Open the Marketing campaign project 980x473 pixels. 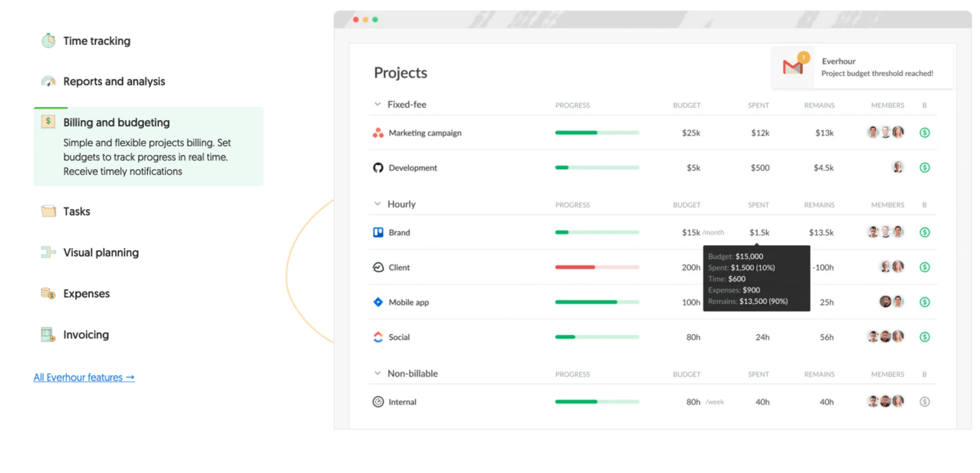pyautogui.click(x=425, y=133)
